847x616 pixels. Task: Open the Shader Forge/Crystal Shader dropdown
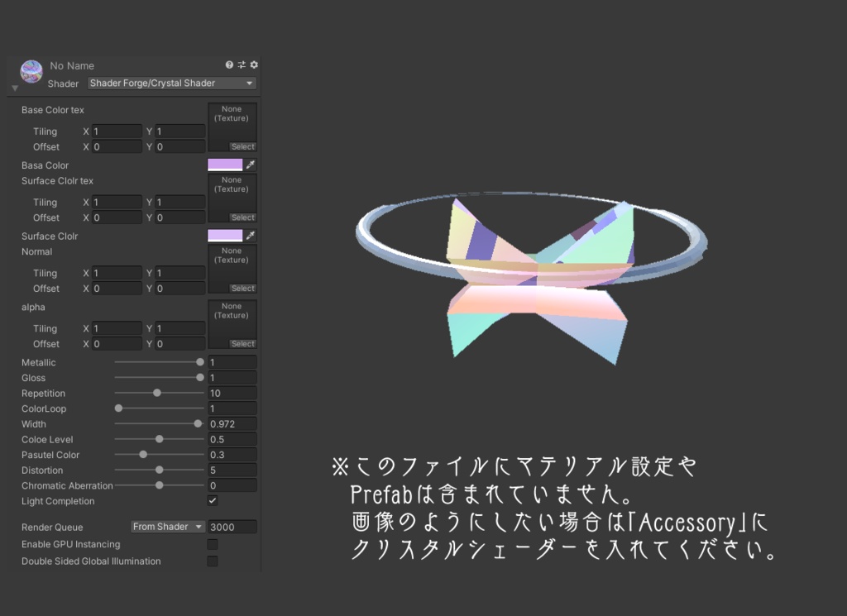click(171, 83)
